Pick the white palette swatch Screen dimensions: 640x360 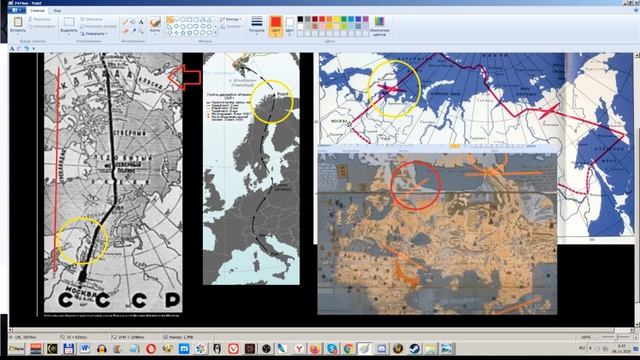click(x=300, y=26)
